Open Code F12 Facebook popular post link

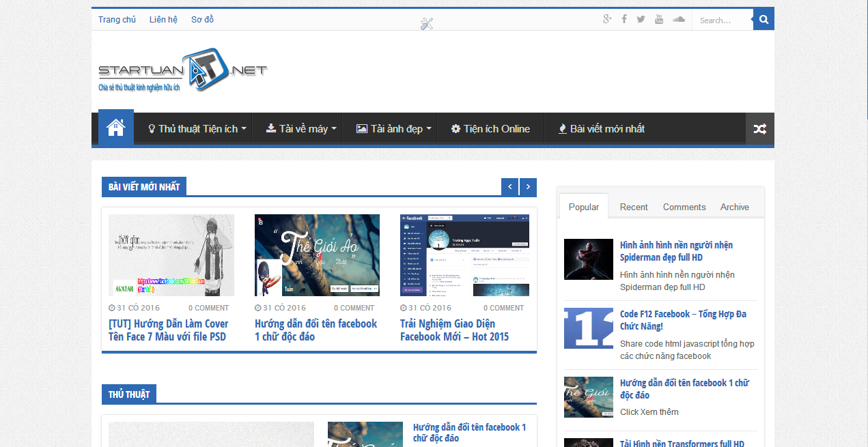[683, 320]
